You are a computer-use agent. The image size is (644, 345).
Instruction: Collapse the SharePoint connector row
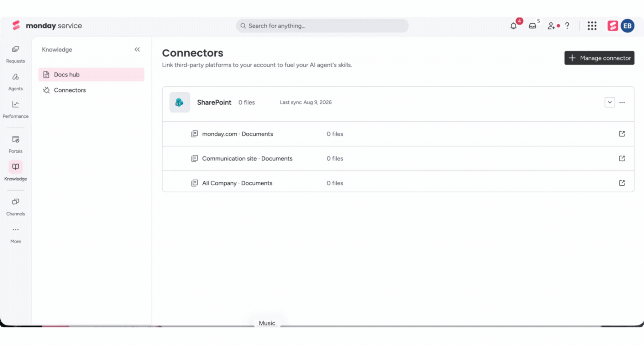[610, 102]
